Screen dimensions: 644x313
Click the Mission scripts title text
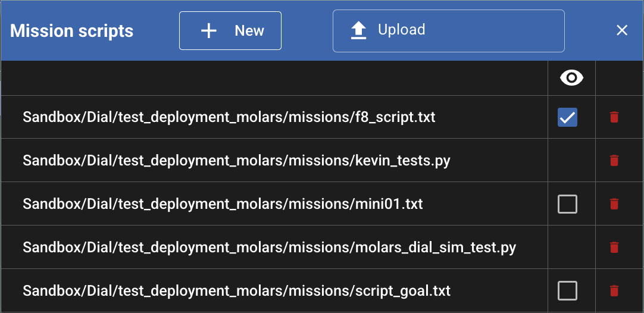coord(72,31)
